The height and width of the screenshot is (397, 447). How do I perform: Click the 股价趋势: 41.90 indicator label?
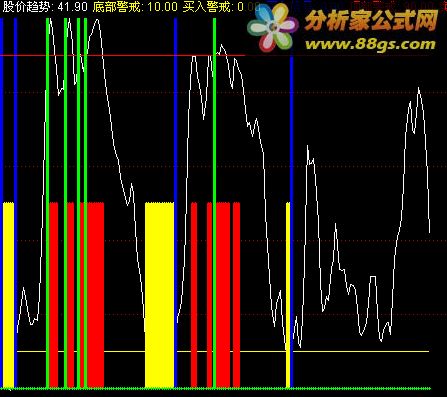[x=45, y=7]
